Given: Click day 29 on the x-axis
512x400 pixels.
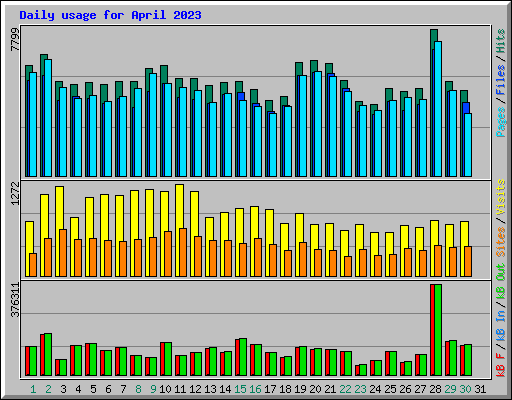Looking at the screenshot, I should coord(450,389).
